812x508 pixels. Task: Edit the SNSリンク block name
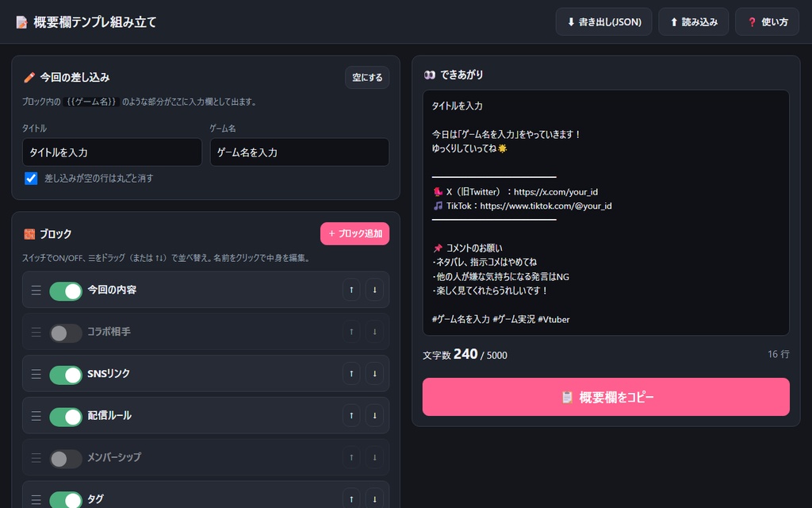pos(109,374)
